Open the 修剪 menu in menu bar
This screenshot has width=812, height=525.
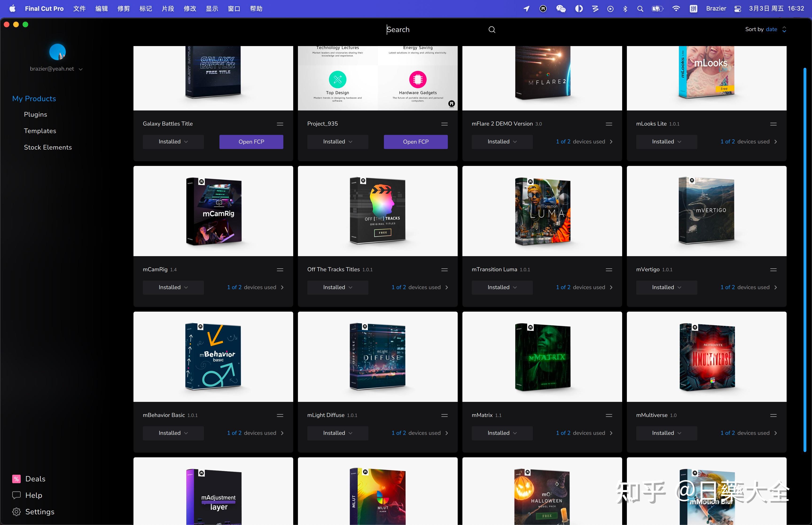(123, 8)
